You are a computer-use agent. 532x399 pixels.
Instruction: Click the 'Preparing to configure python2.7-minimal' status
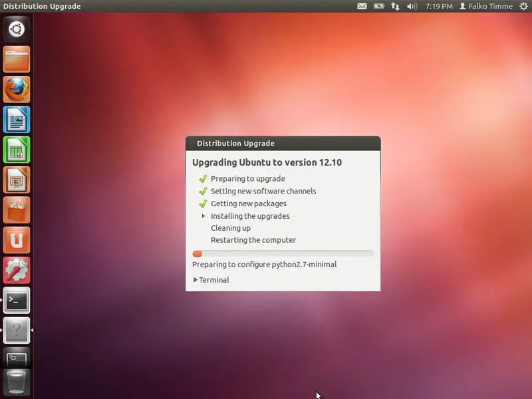[x=264, y=264]
